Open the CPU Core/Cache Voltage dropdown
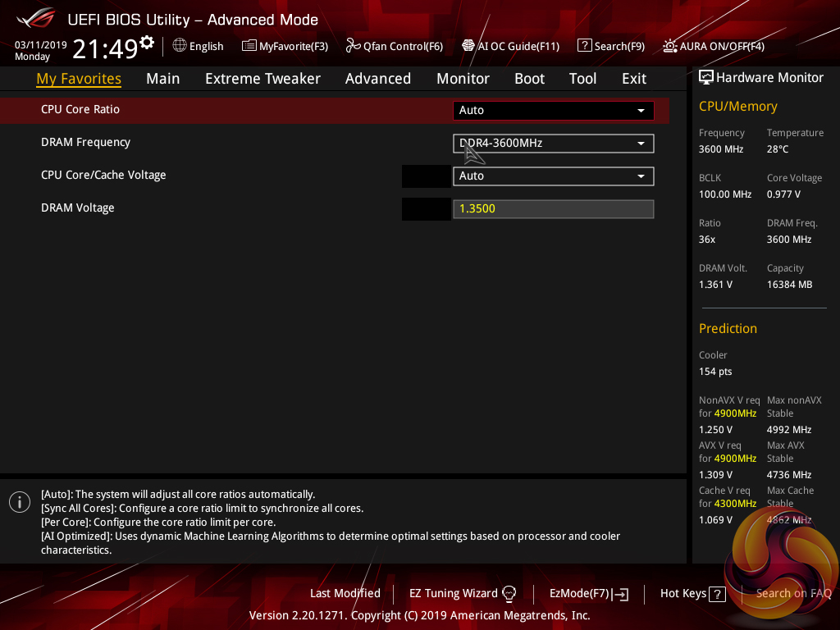 click(x=554, y=176)
